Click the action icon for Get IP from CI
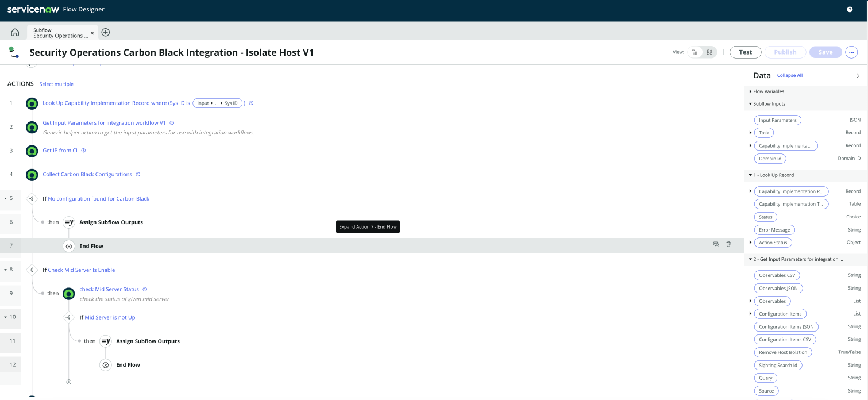868x400 pixels. (x=32, y=151)
